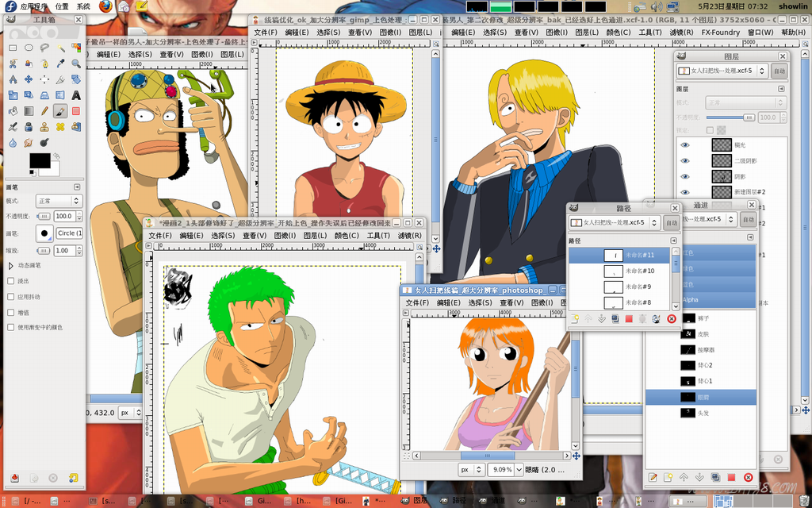The width and height of the screenshot is (812, 508).
Task: Select the Pencil tool
Action: tap(44, 111)
